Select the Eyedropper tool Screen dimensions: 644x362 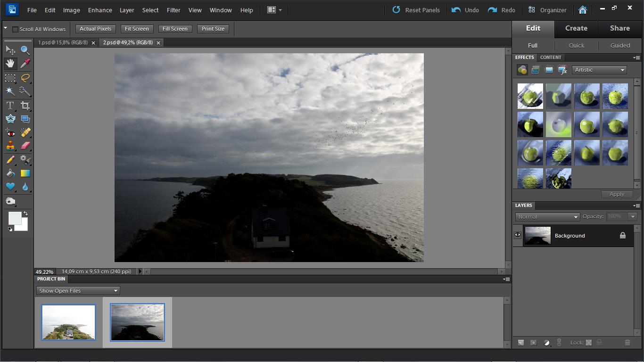click(x=25, y=63)
